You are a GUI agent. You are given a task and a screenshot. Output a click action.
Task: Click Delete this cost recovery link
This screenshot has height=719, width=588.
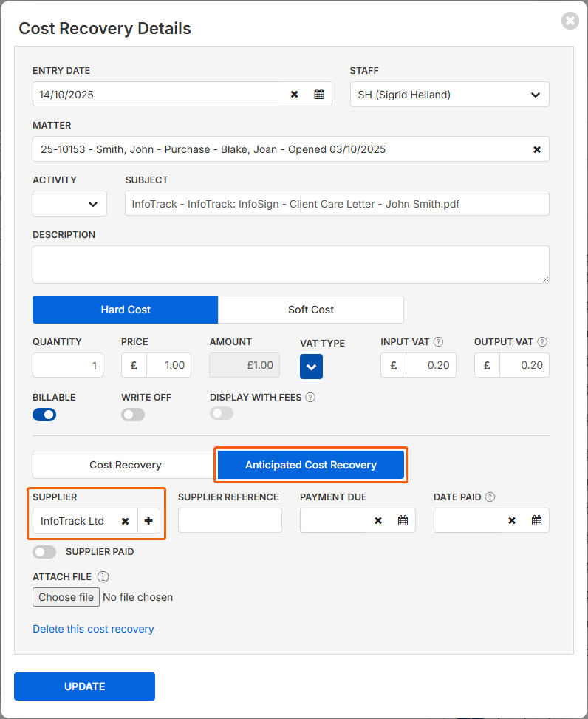click(93, 629)
